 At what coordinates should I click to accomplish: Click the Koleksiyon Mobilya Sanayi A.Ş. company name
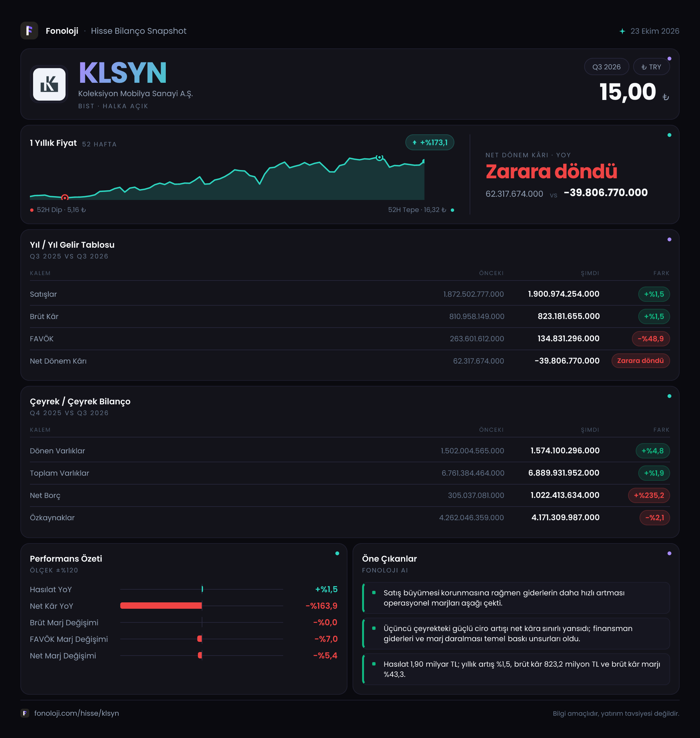point(136,94)
